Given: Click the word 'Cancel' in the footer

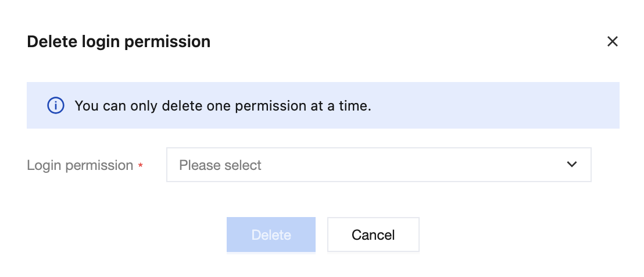Looking at the screenshot, I should point(373,235).
